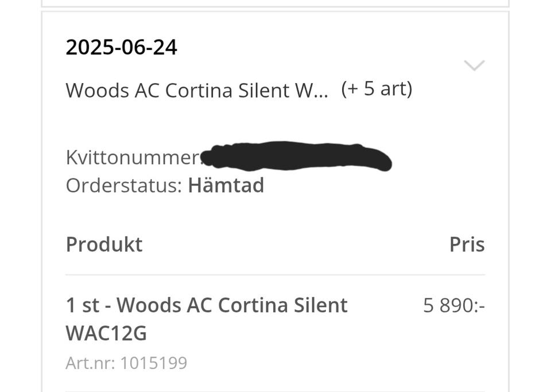The height and width of the screenshot is (392, 551).
Task: Select the article number 1015199
Action: (153, 363)
